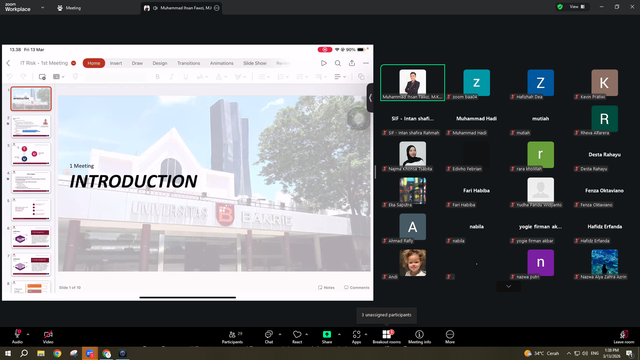Expand the audio options caret
The width and height of the screenshot is (640, 360).
click(x=28, y=334)
